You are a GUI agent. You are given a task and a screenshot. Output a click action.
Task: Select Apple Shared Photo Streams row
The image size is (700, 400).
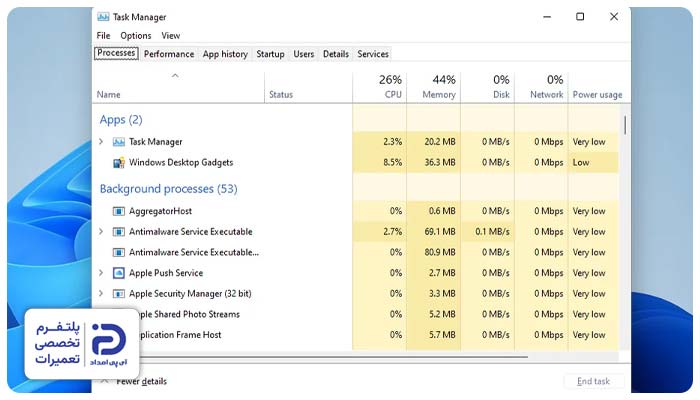356,314
